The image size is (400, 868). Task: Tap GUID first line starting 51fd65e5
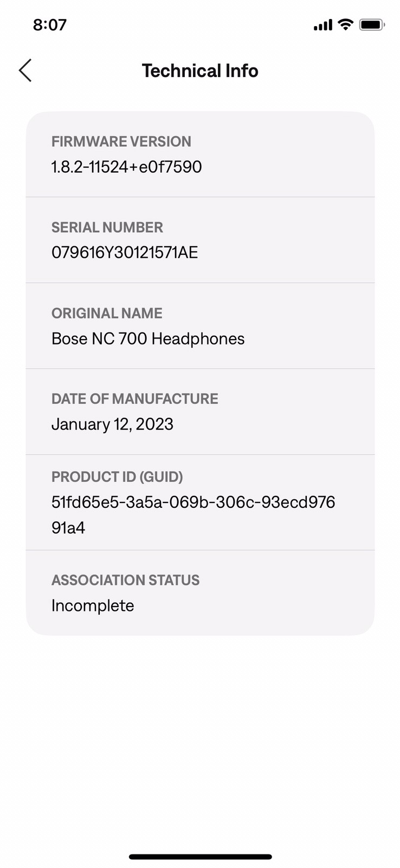pyautogui.click(x=193, y=502)
